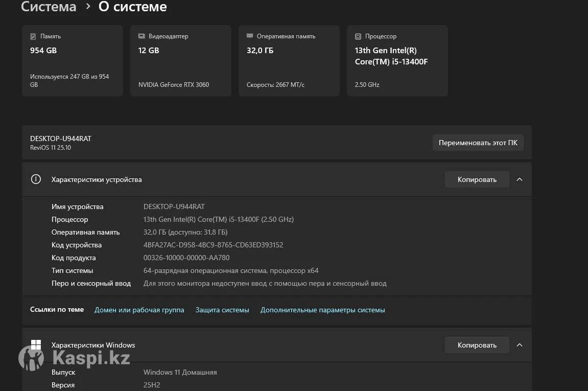Select the 954 GB storage value
This screenshot has height=391, width=588.
pos(43,50)
